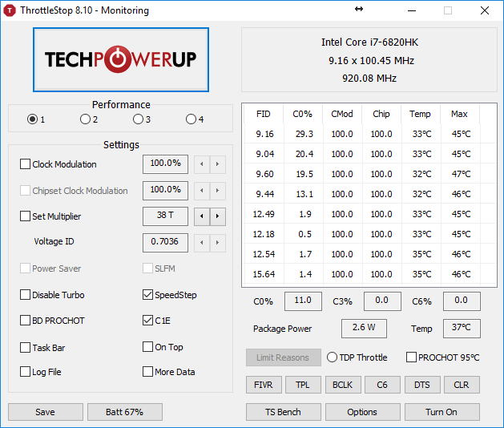Screen dimensions: 504x428
Task: Select Performance profile 4
Action: 191,119
